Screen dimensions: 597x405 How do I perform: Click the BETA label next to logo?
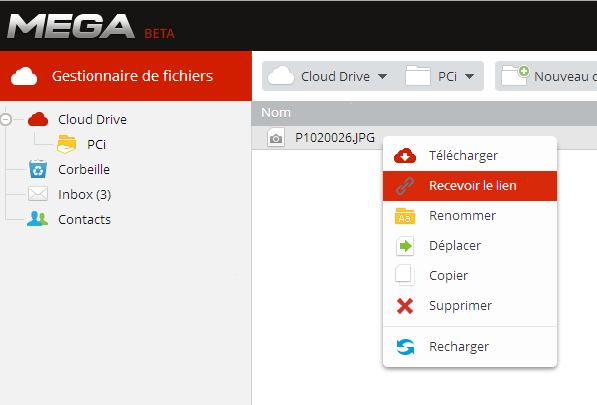click(160, 34)
